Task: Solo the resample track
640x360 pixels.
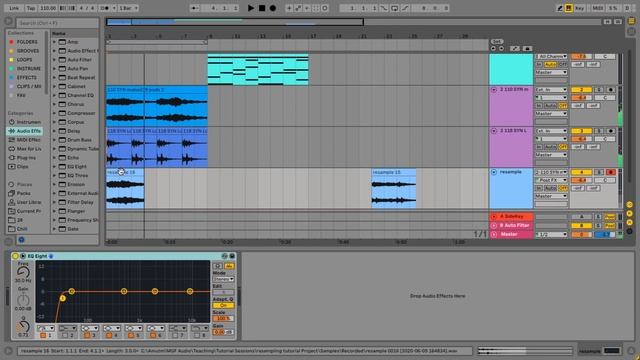Action: (x=599, y=172)
